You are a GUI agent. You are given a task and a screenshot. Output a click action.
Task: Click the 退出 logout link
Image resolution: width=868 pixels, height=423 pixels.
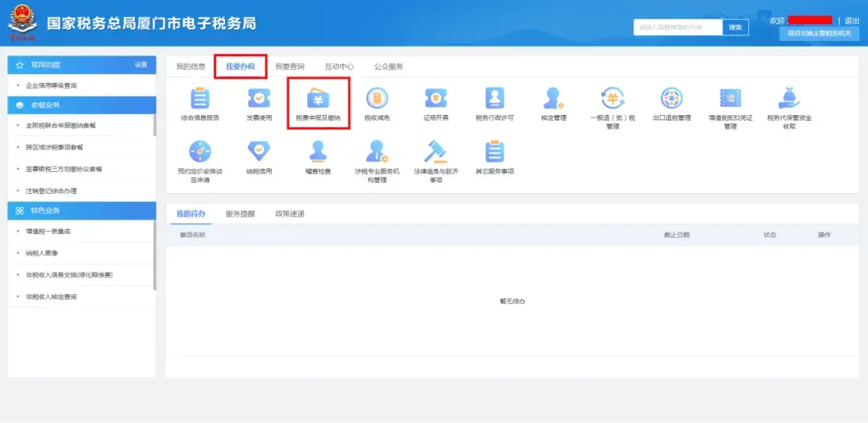pos(852,20)
